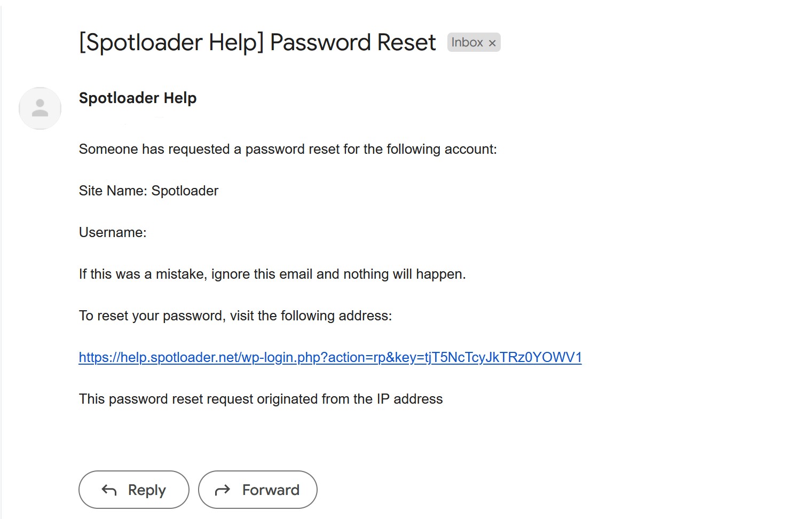
Task: Click the person silhouette in the avatar circle
Action: [x=40, y=108]
